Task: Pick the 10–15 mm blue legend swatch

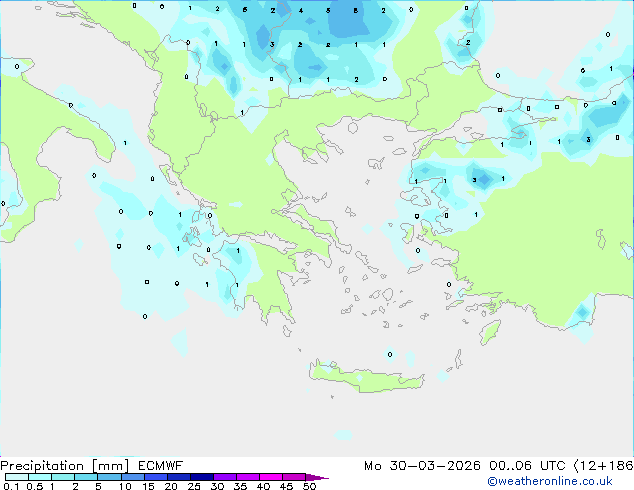Action: tap(132, 477)
